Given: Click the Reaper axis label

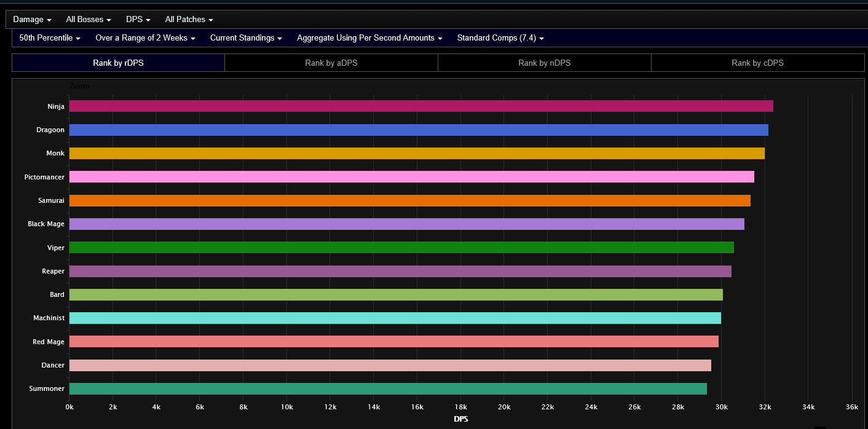Looking at the screenshot, I should click(x=53, y=272).
